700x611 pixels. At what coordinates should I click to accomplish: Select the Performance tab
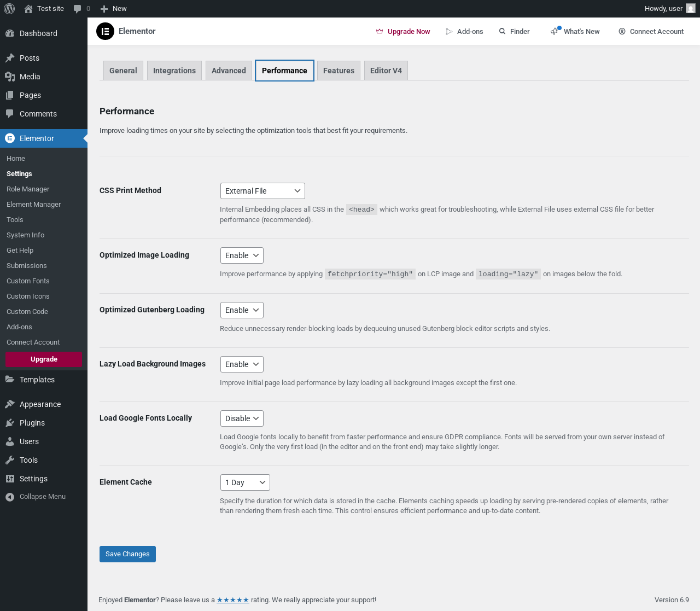[x=284, y=71]
